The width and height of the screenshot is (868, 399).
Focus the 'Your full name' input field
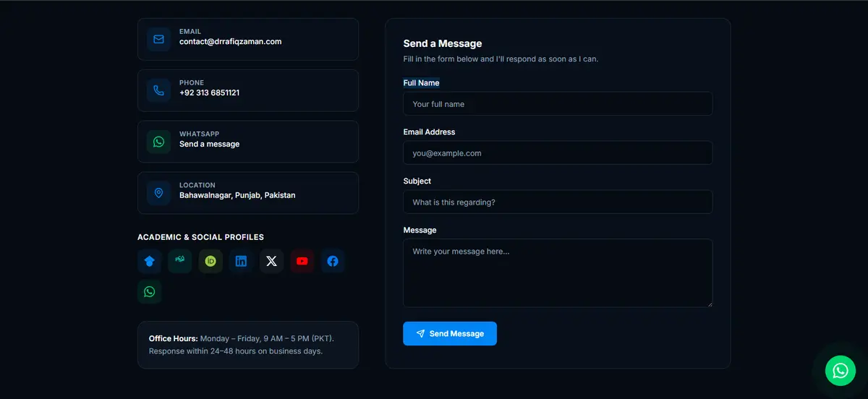(x=558, y=104)
